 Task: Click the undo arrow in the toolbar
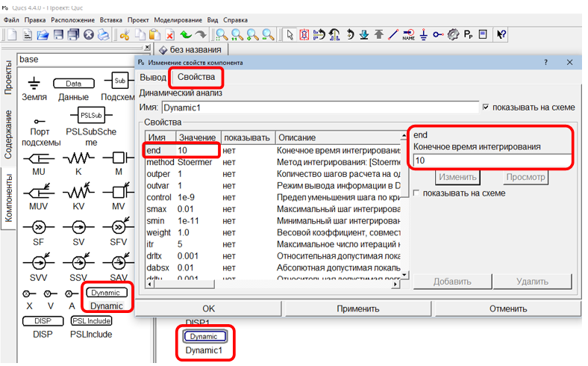[x=185, y=34]
